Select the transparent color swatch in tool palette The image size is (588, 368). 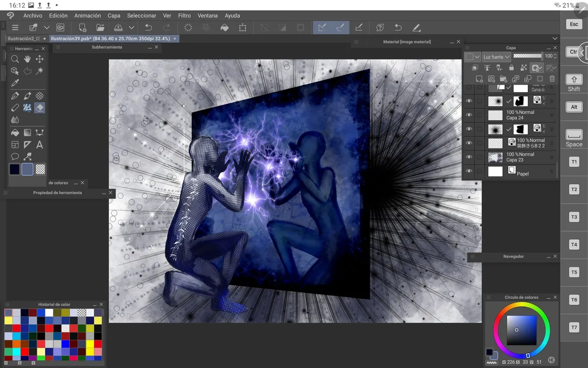point(40,169)
